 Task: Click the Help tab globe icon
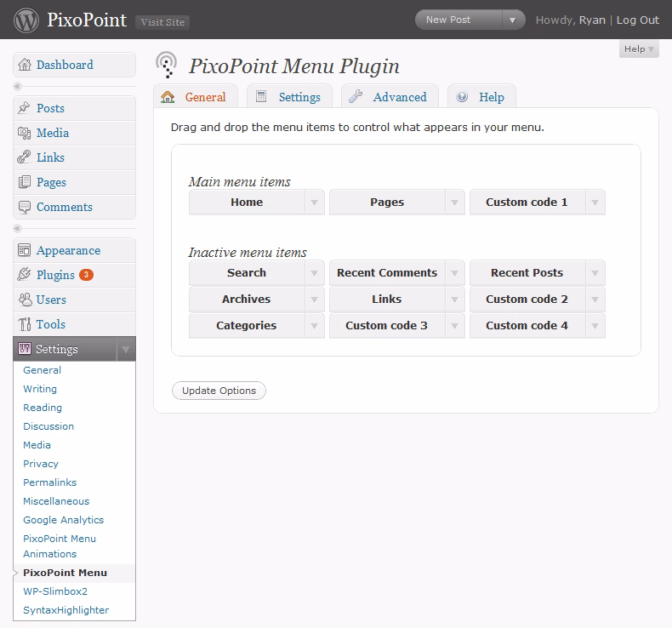[x=462, y=96]
